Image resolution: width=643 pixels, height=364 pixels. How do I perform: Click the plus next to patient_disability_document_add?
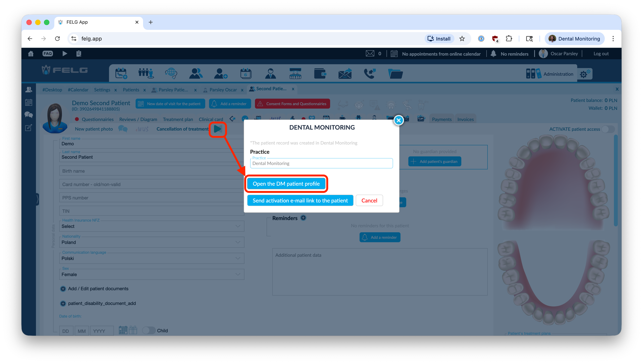[x=63, y=304]
